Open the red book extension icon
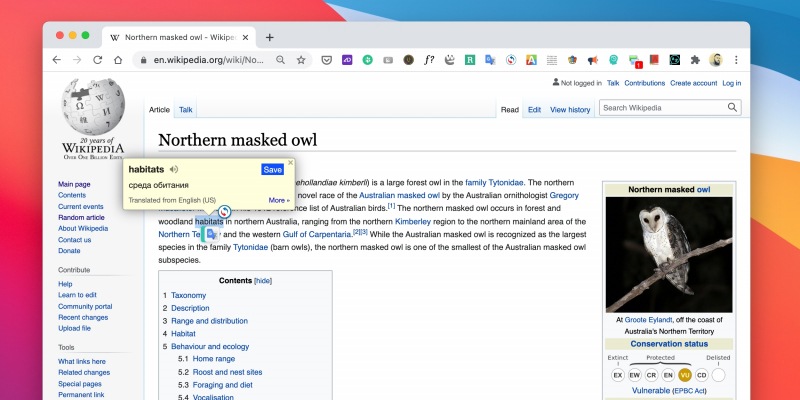This screenshot has height=400, width=800. point(654,60)
